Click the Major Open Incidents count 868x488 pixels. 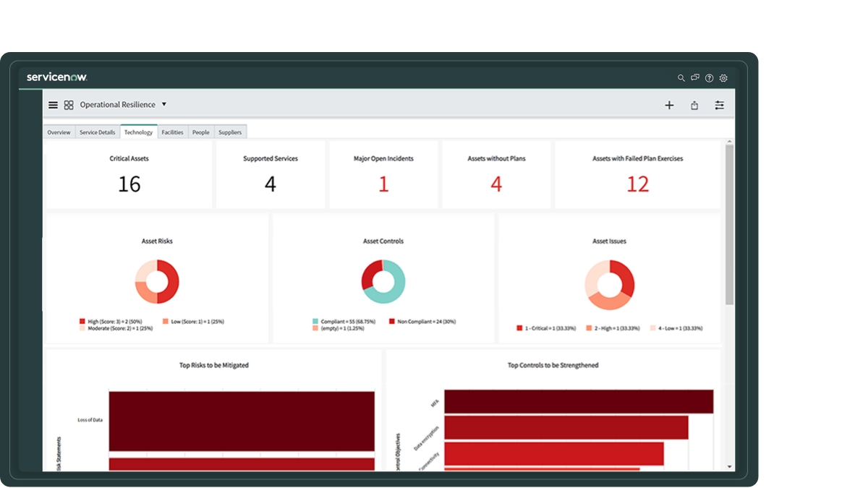click(383, 184)
